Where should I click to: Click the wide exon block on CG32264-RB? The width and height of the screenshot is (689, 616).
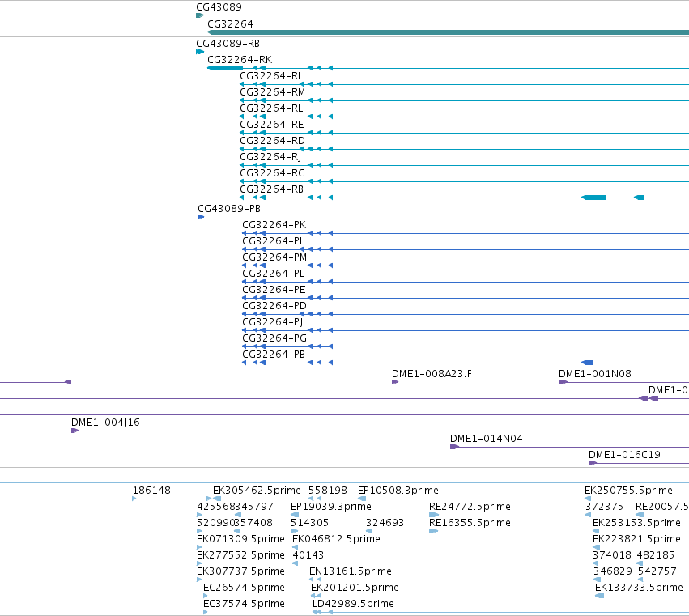594,198
